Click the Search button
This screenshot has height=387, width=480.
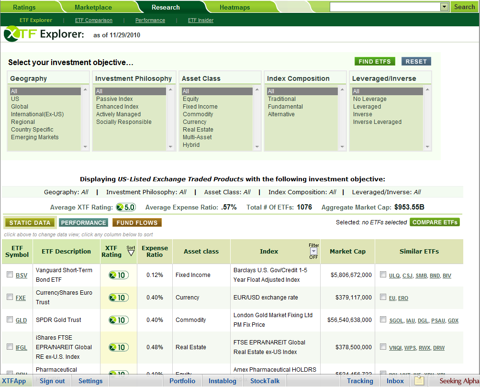click(x=464, y=7)
